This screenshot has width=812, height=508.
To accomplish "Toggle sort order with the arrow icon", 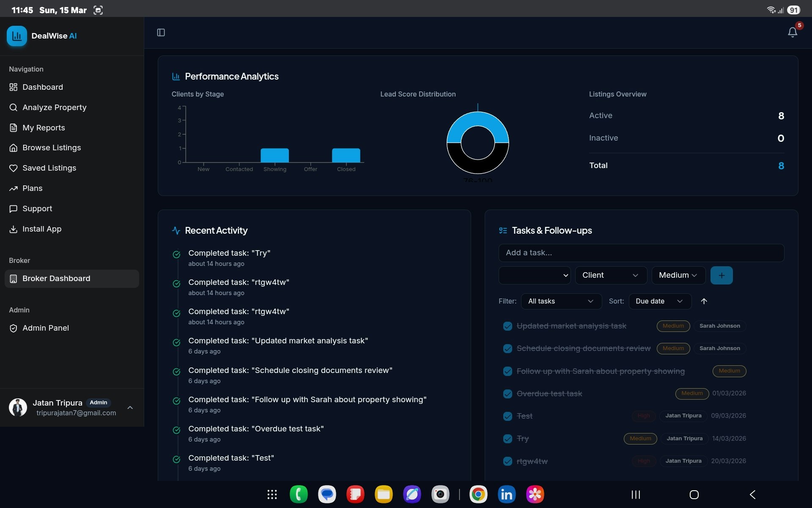I will coord(704,301).
